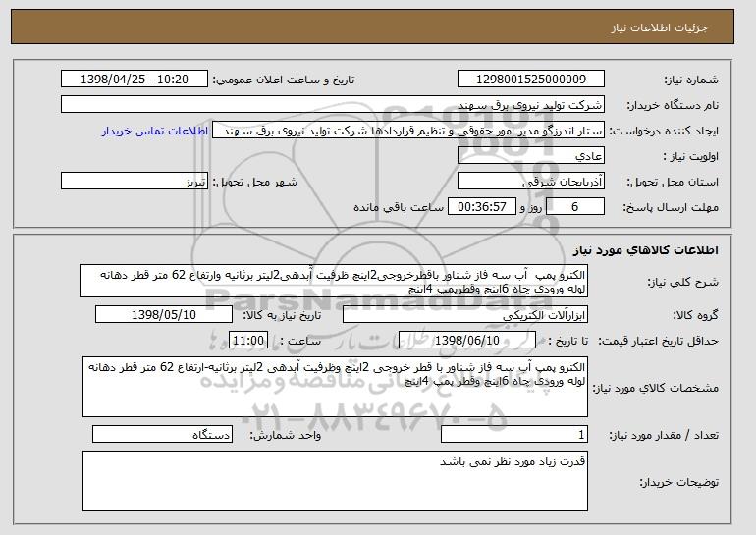Click the شرح کلی نیاز description box

pos(334,281)
